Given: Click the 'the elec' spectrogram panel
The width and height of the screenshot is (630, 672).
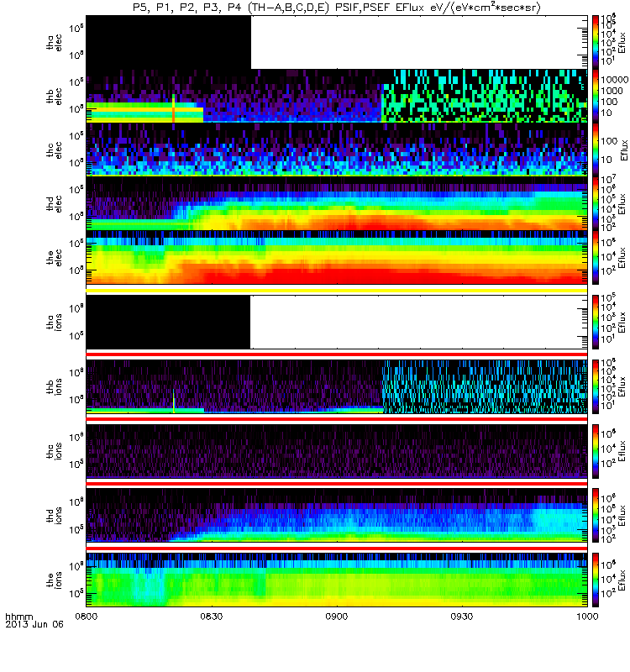Looking at the screenshot, I should point(337,258).
